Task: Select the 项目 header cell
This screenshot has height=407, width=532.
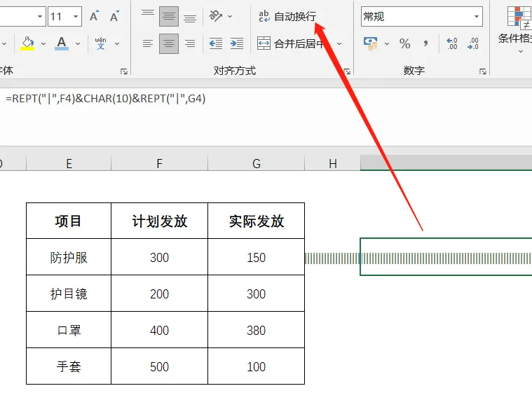Action: 69,221
